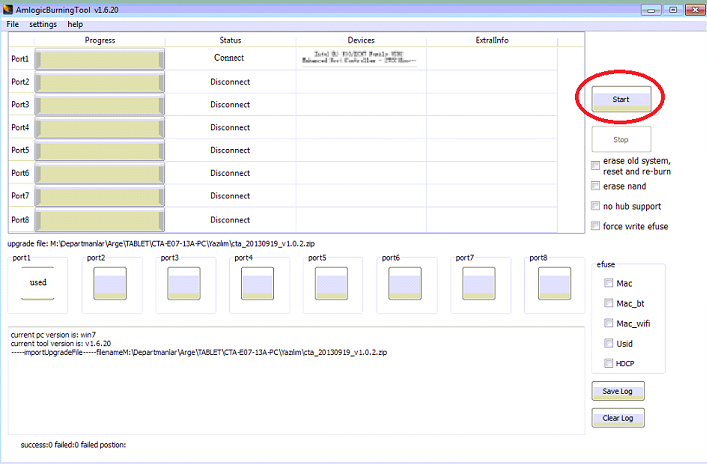This screenshot has height=464, width=707.
Task: Select the Port2 'Disconnect' status cell
Action: [230, 82]
